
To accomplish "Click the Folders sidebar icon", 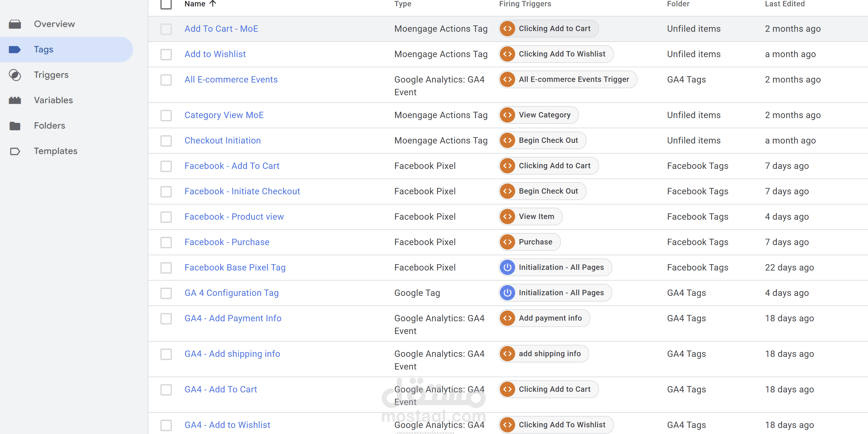I will tap(15, 126).
